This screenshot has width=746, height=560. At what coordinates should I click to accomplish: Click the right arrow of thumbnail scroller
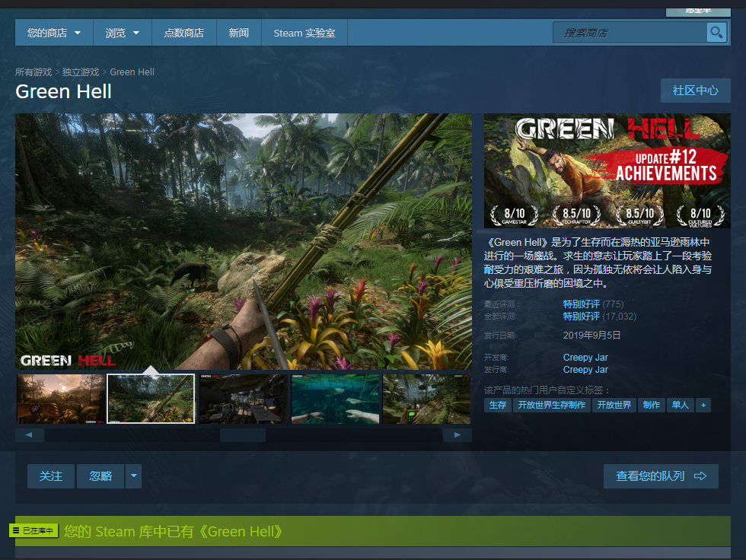tap(457, 435)
